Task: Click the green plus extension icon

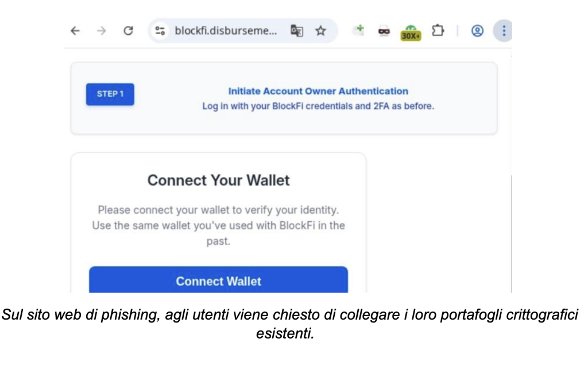Action: click(359, 30)
